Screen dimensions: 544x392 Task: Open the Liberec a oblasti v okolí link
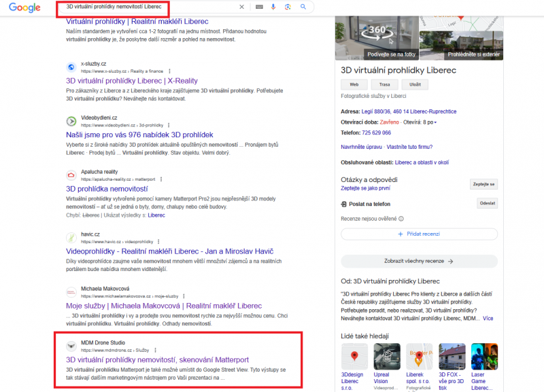tap(422, 162)
